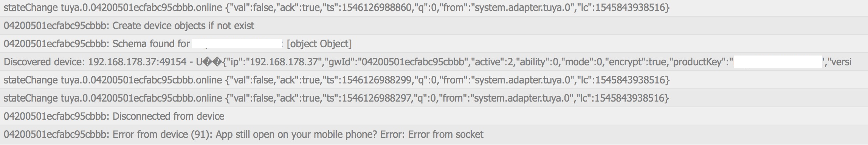This screenshot has height=145, width=868.
Task: Click the "Error from socket" text
Action: (446, 134)
